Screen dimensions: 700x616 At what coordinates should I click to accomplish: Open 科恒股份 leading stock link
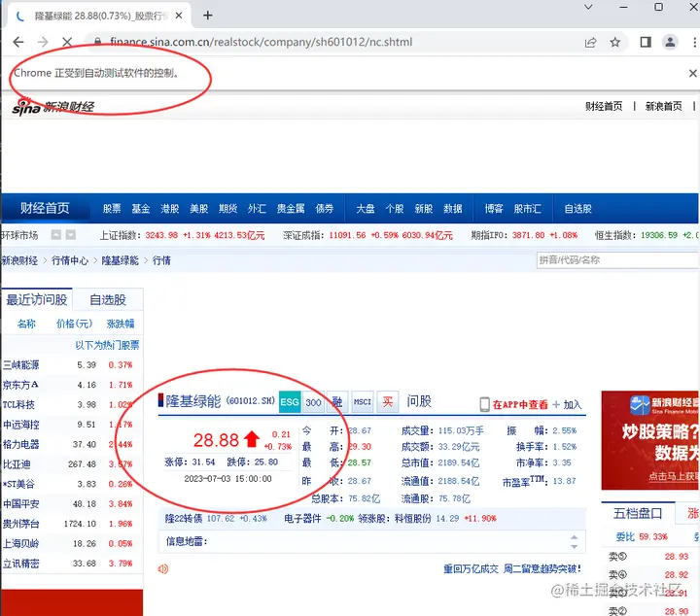413,518
